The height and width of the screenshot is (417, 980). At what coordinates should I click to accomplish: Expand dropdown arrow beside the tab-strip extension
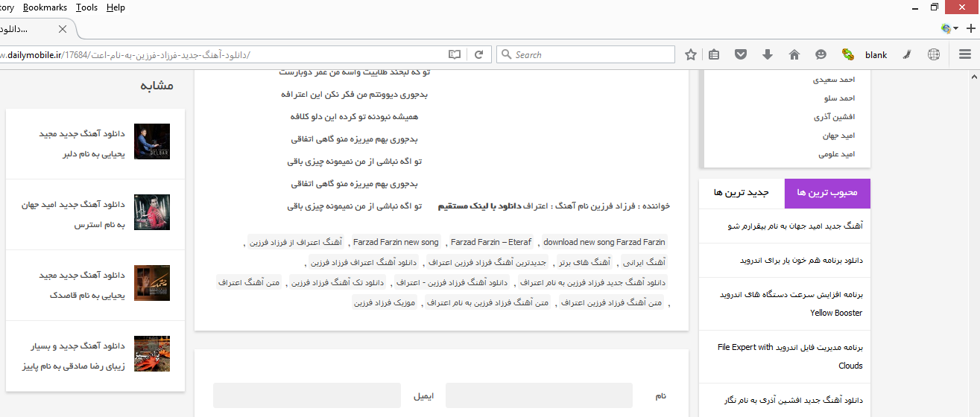(x=956, y=29)
